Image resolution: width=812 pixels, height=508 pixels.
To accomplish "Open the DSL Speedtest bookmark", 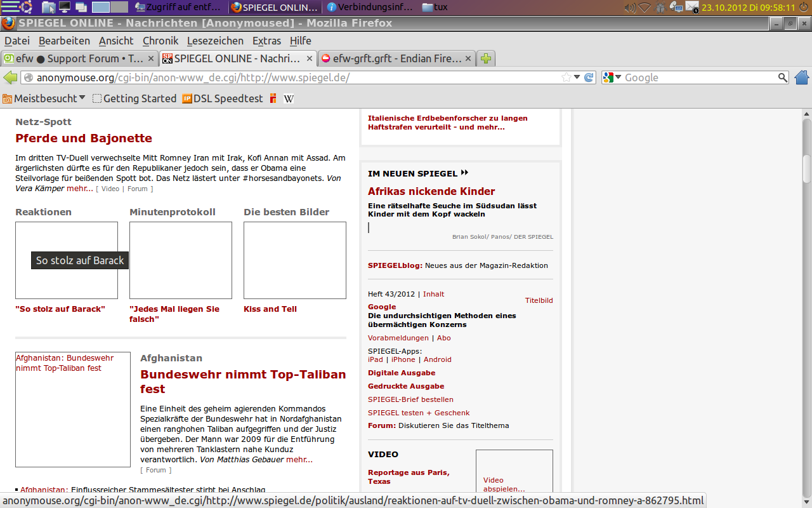I will click(x=222, y=98).
